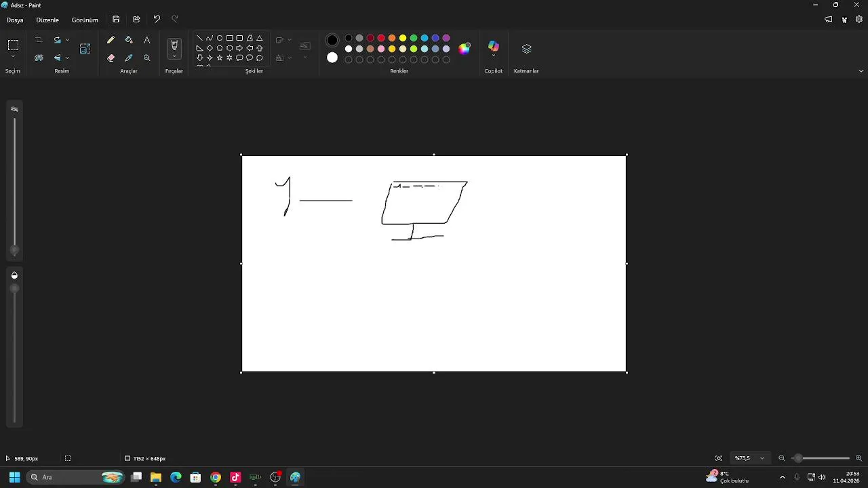Image resolution: width=868 pixels, height=488 pixels.
Task: Pick the red color swatch
Action: coord(381,38)
